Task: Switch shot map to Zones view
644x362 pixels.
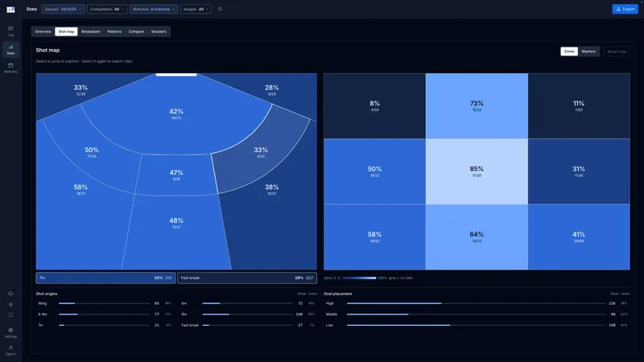Action: point(569,51)
